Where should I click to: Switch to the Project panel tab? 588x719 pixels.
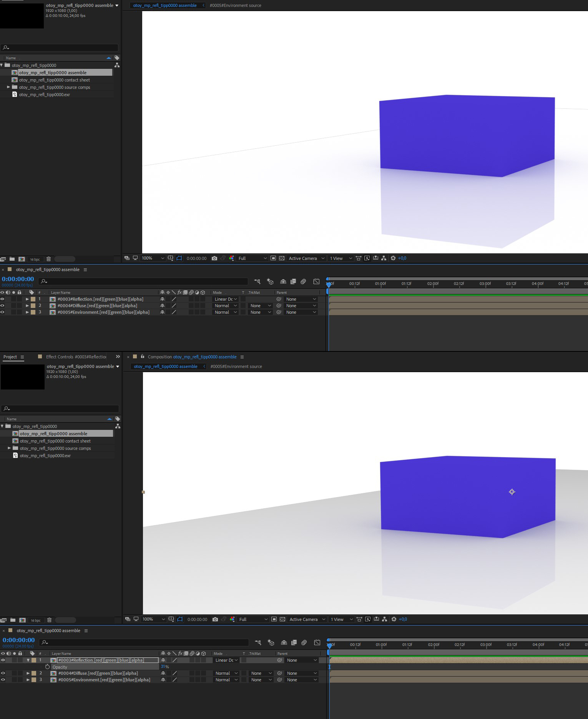click(10, 357)
